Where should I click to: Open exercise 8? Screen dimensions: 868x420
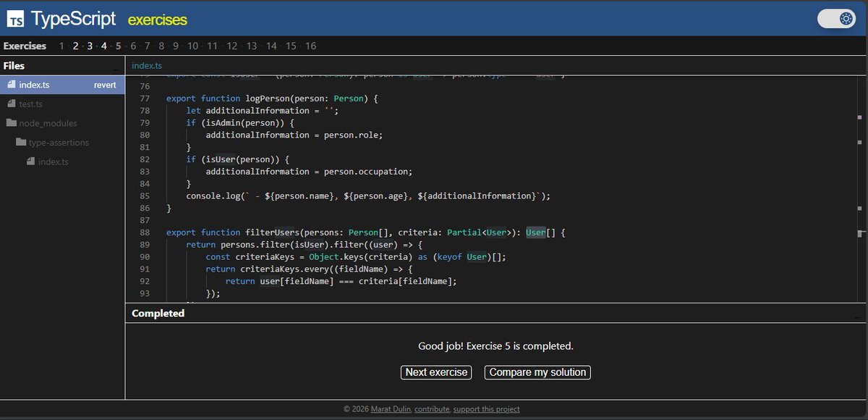pyautogui.click(x=161, y=46)
